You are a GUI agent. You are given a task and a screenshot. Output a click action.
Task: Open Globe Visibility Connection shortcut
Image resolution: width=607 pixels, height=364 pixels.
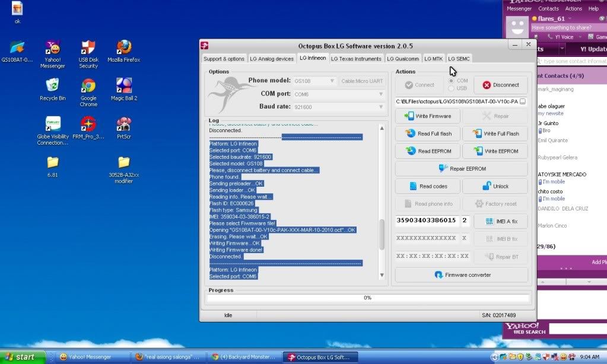(x=53, y=131)
